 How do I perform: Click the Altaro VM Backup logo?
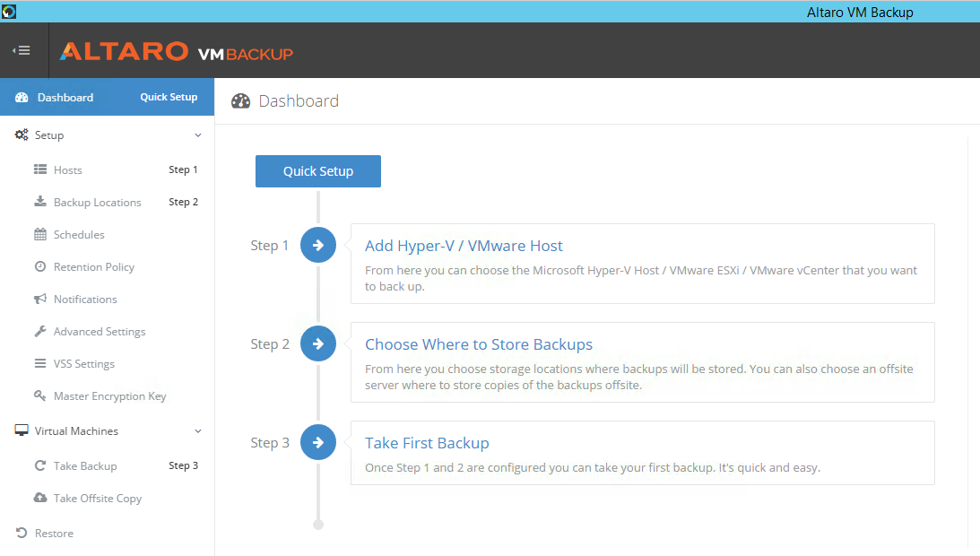pos(177,51)
